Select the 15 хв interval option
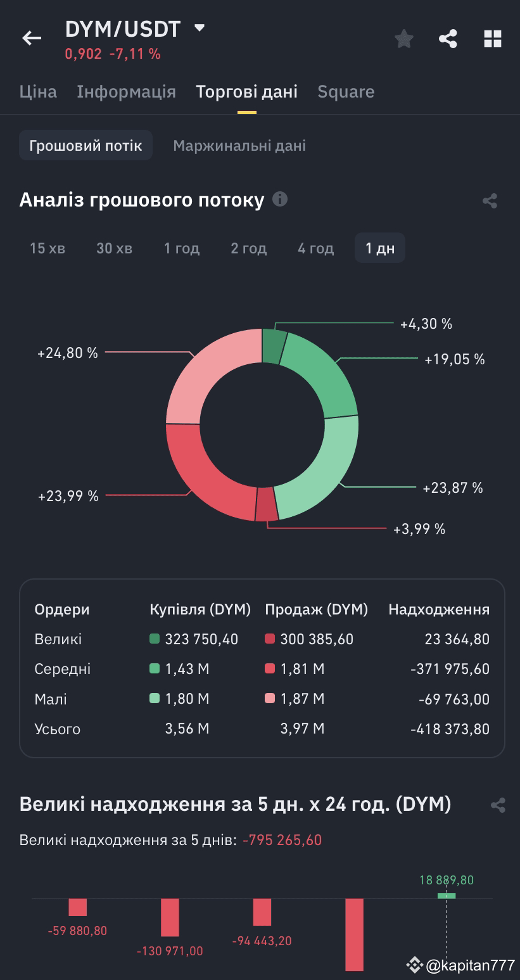520x980 pixels. click(46, 248)
